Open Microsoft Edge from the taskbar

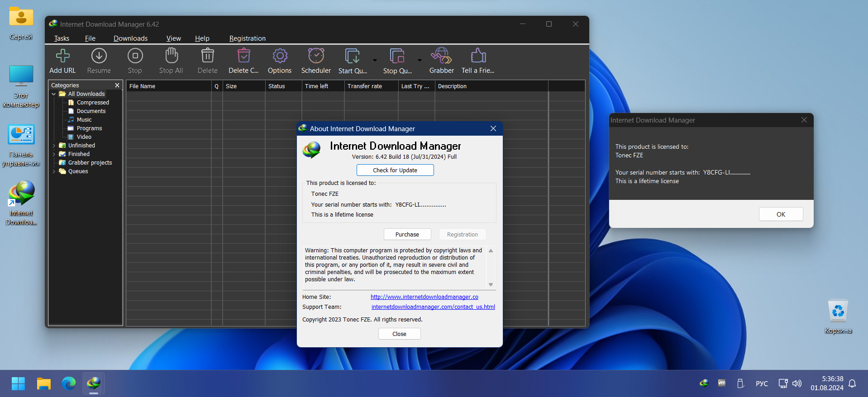coord(69,384)
